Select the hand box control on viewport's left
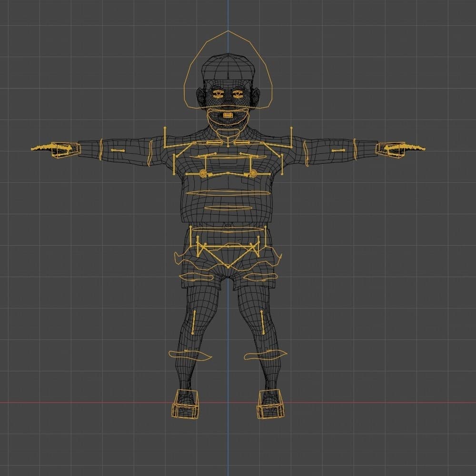This screenshot has height=476, width=476. (66, 149)
